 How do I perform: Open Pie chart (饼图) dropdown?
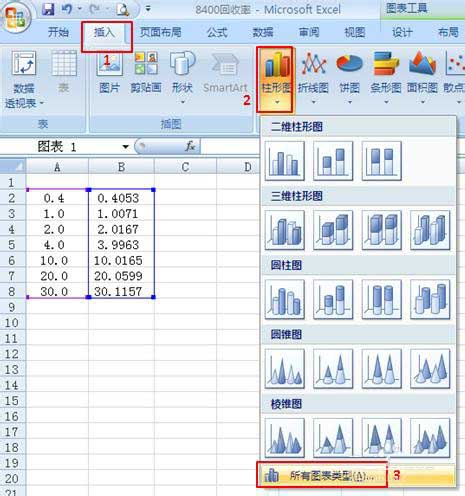[x=350, y=78]
